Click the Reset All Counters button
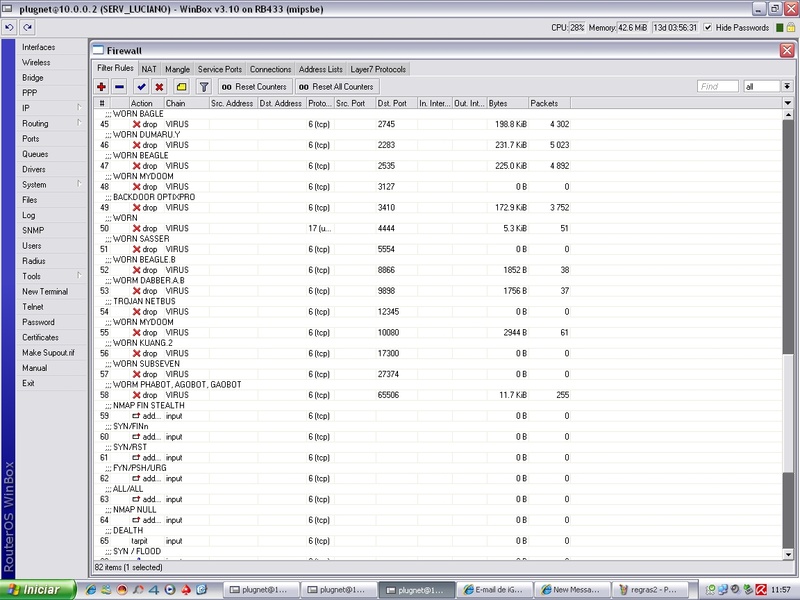The image size is (800, 600). click(337, 87)
